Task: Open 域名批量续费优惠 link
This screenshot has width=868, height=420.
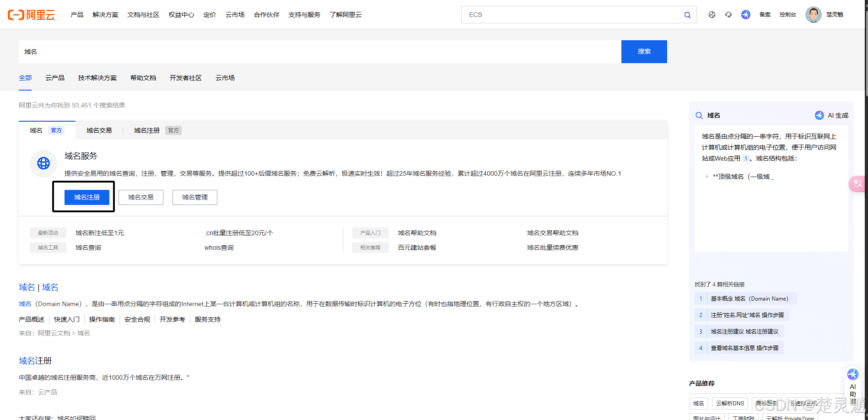Action: point(553,248)
